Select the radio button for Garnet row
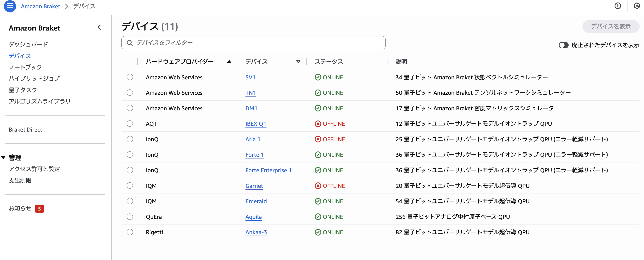Screen dimensions: 644x260 tap(130, 186)
